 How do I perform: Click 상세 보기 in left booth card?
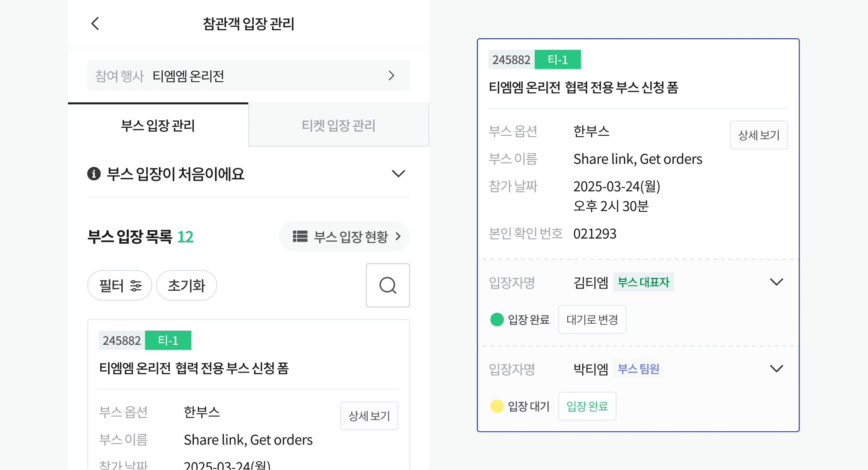[x=369, y=416]
